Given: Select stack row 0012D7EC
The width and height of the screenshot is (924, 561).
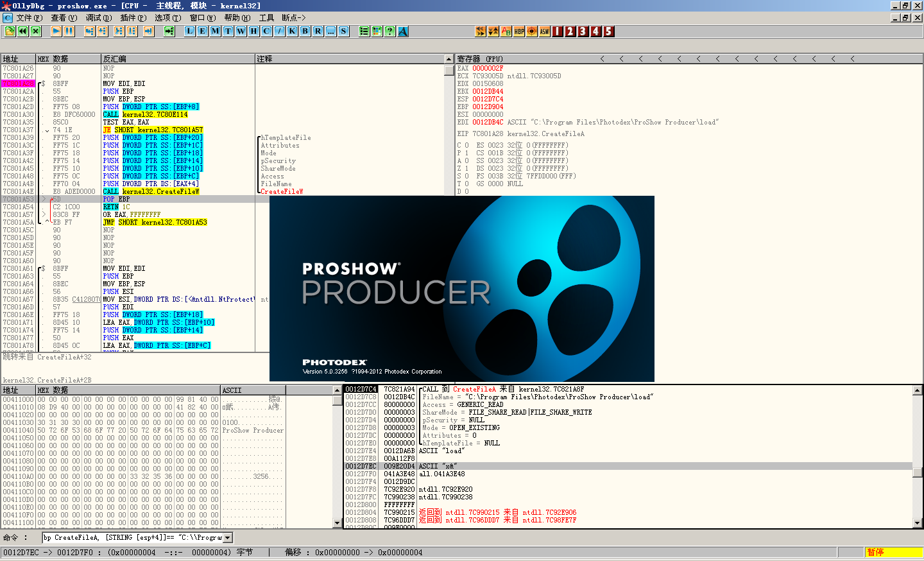Looking at the screenshot, I should (628, 466).
